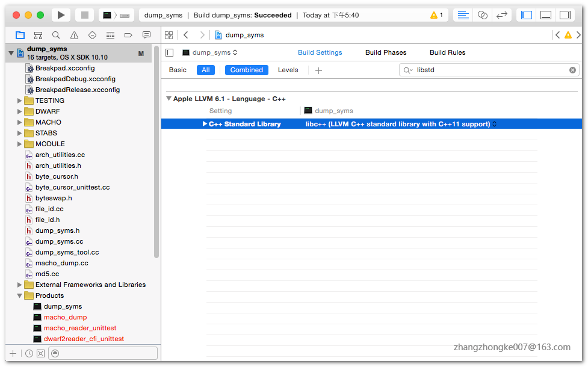588x367 pixels.
Task: Click the warning indicator in activity bar
Action: [436, 15]
